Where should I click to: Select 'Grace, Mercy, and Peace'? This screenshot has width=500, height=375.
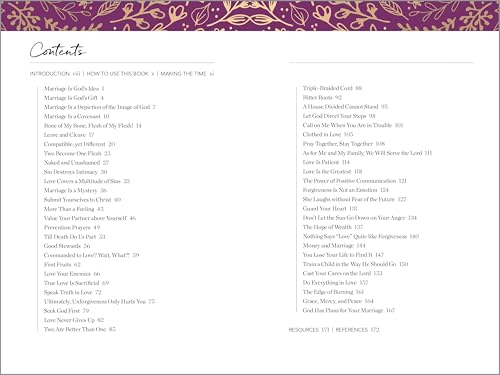pyautogui.click(x=338, y=301)
